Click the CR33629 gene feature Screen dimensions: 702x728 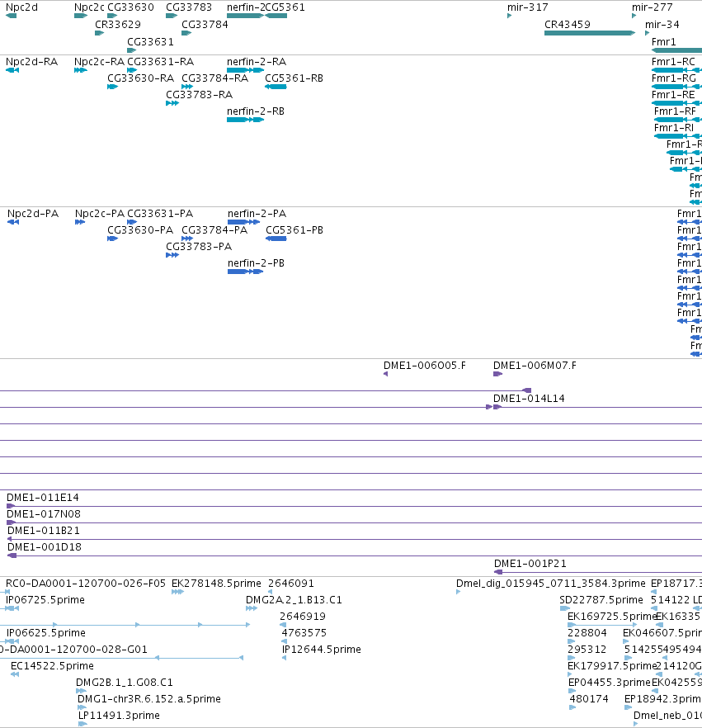[x=99, y=33]
